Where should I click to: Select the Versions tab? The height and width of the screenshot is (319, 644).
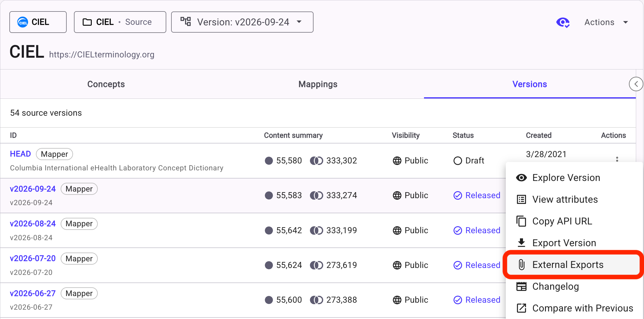point(530,84)
